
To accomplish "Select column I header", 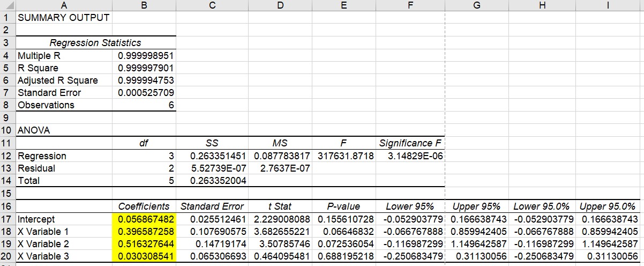I will [x=608, y=5].
